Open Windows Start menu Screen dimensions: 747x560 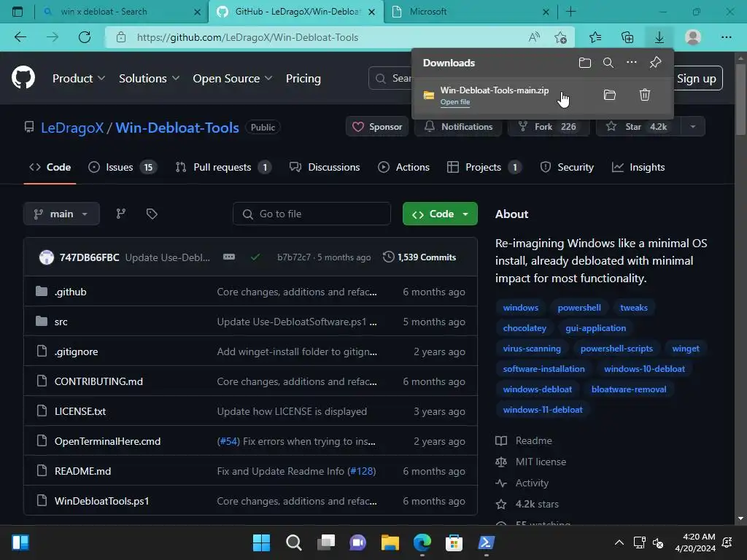coord(261,542)
